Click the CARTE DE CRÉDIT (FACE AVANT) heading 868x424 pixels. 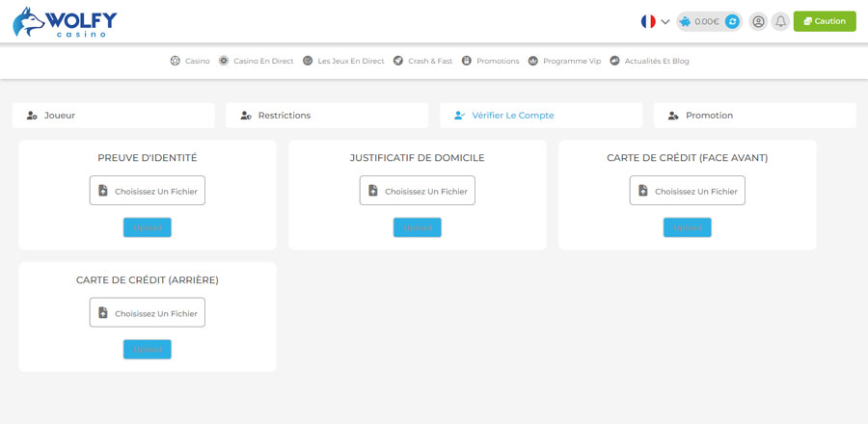pyautogui.click(x=688, y=157)
